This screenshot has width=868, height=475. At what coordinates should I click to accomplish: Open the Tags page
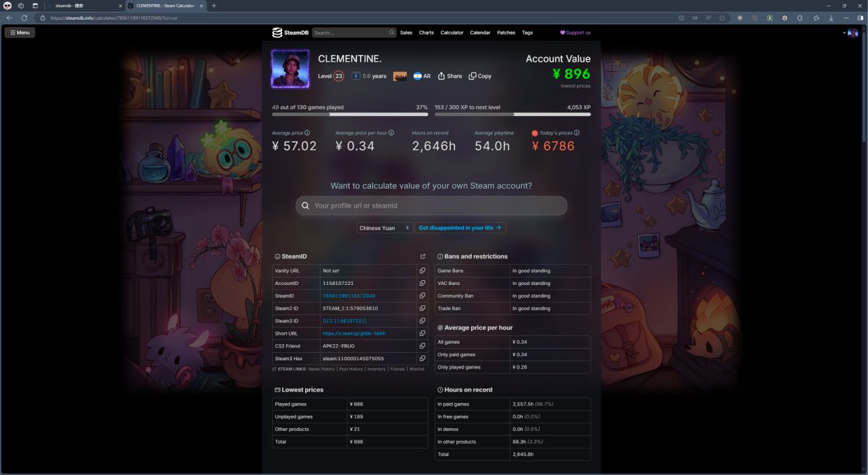point(527,33)
